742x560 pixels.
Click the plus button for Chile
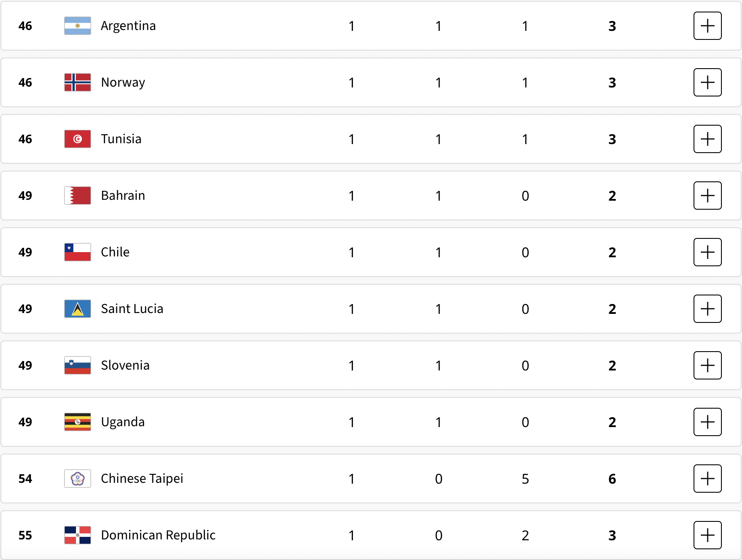click(x=707, y=252)
